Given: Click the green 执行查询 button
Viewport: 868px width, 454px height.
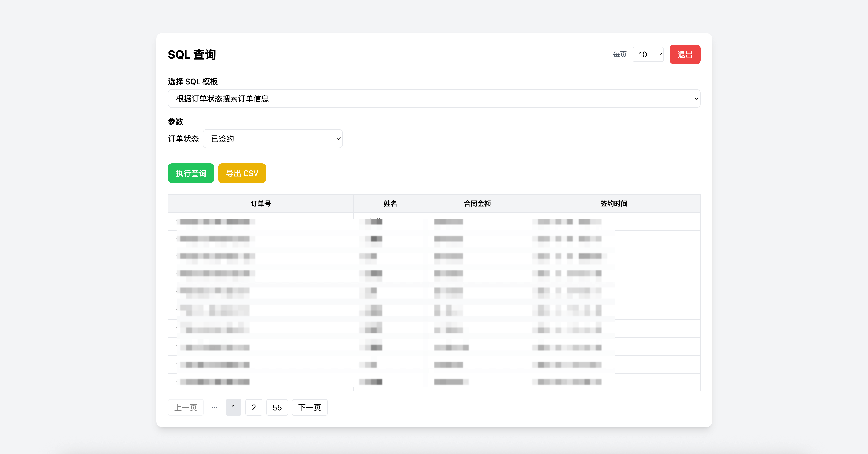Looking at the screenshot, I should [191, 173].
